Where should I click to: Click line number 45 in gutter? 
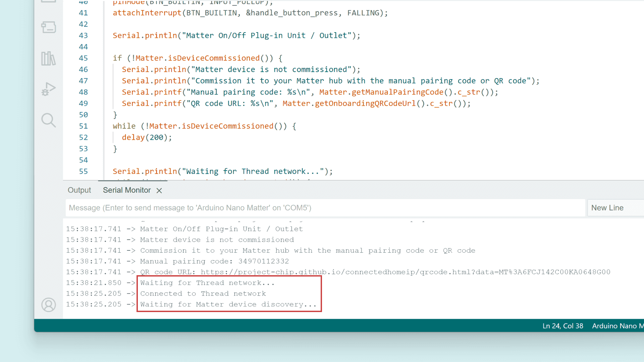pyautogui.click(x=83, y=58)
